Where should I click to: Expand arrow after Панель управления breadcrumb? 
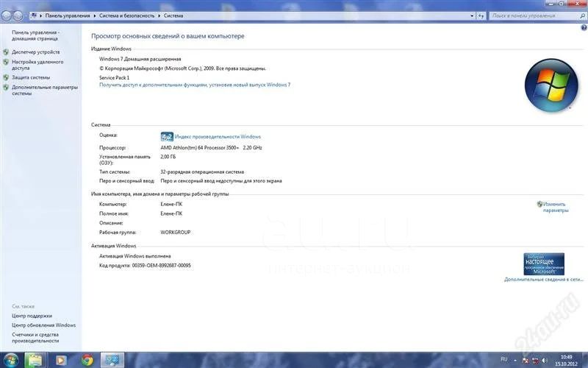pos(95,15)
